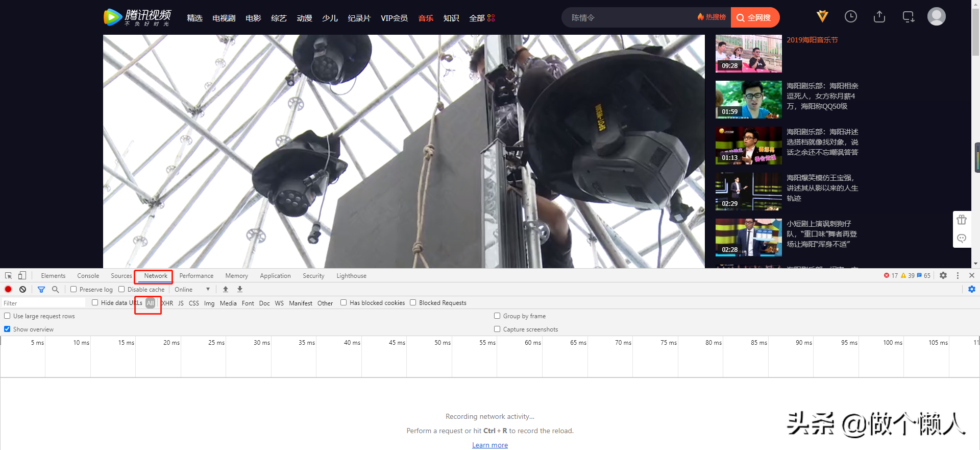Check the Disable cache option
980x450 pixels.
click(x=122, y=289)
